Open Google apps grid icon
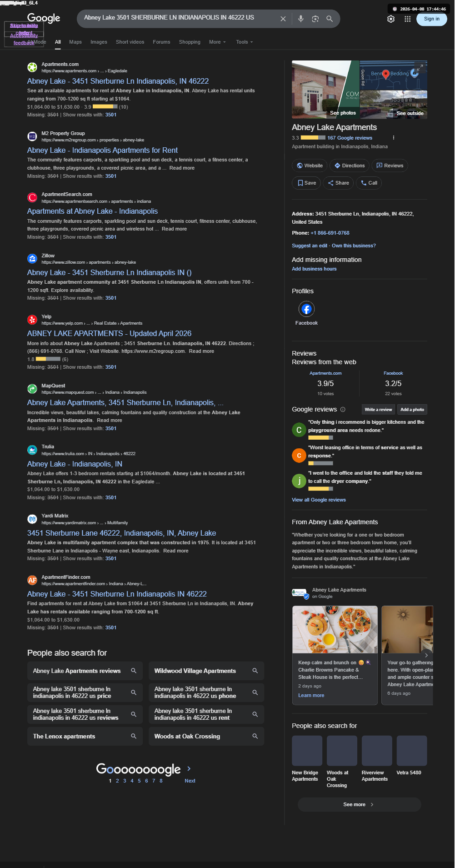This screenshot has width=460, height=868. pyautogui.click(x=407, y=19)
